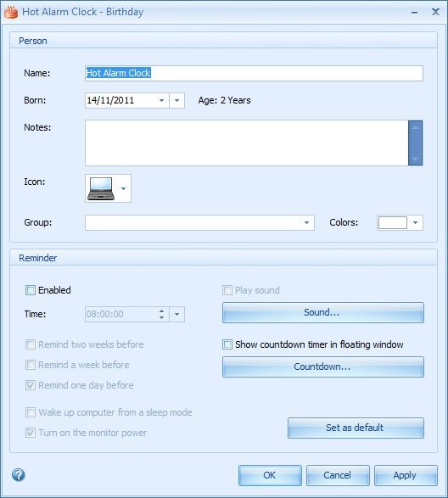The width and height of the screenshot is (448, 498).
Task: Enable Show countdown timer in floating window
Action: (x=227, y=344)
